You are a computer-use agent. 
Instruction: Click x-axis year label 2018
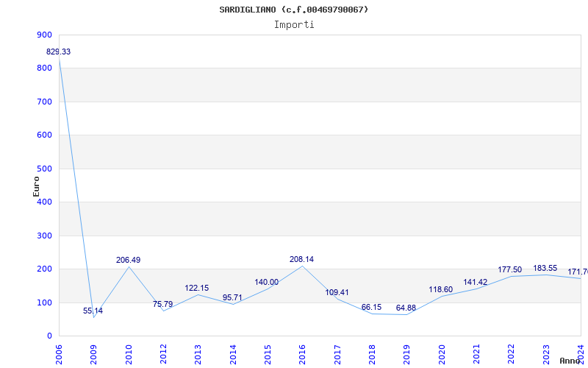(x=372, y=354)
